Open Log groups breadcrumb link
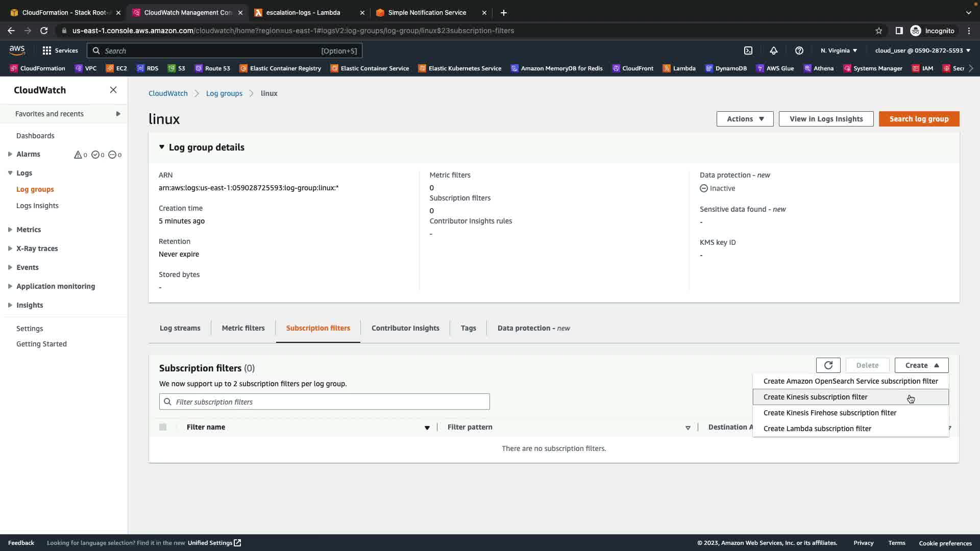 pyautogui.click(x=224, y=93)
